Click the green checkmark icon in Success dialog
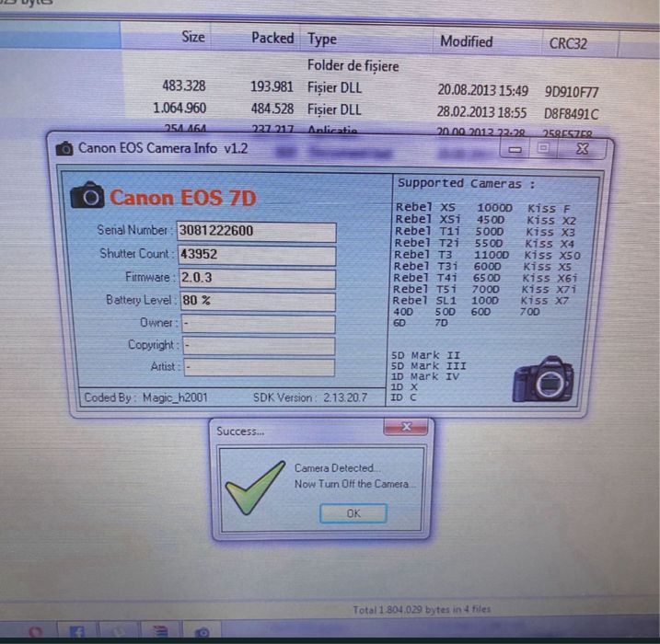The image size is (660, 644). [254, 488]
